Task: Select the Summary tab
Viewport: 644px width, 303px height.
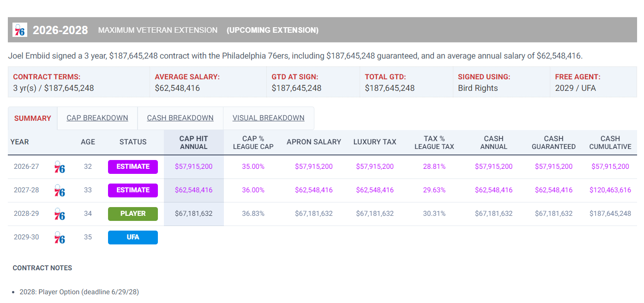Action: [x=33, y=119]
